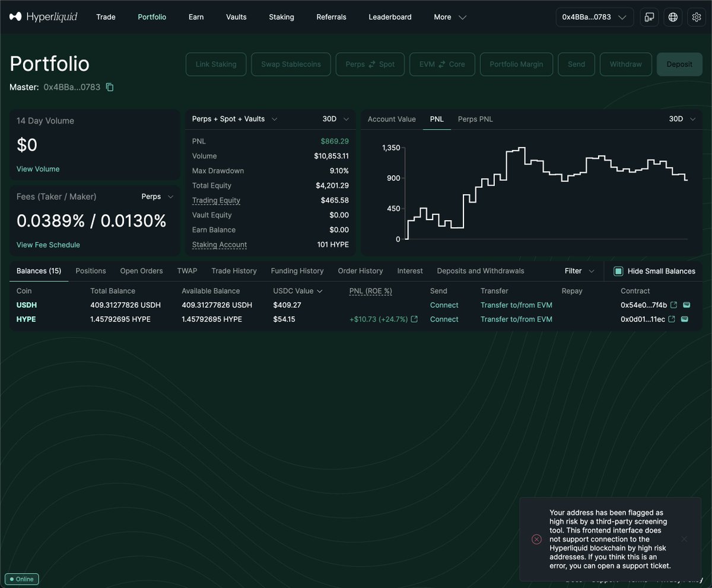Click the Withdraw button
Image resolution: width=712 pixels, height=588 pixels.
tap(626, 64)
